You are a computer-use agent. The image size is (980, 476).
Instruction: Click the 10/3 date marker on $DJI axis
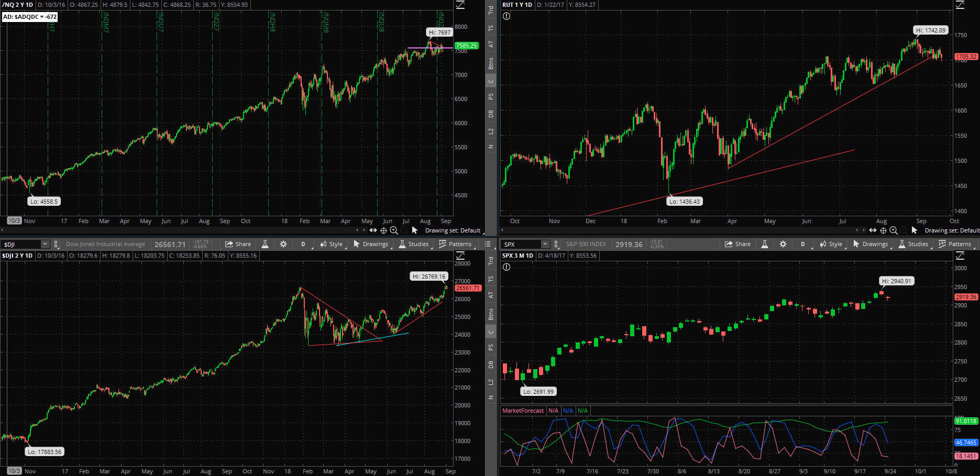point(14,471)
